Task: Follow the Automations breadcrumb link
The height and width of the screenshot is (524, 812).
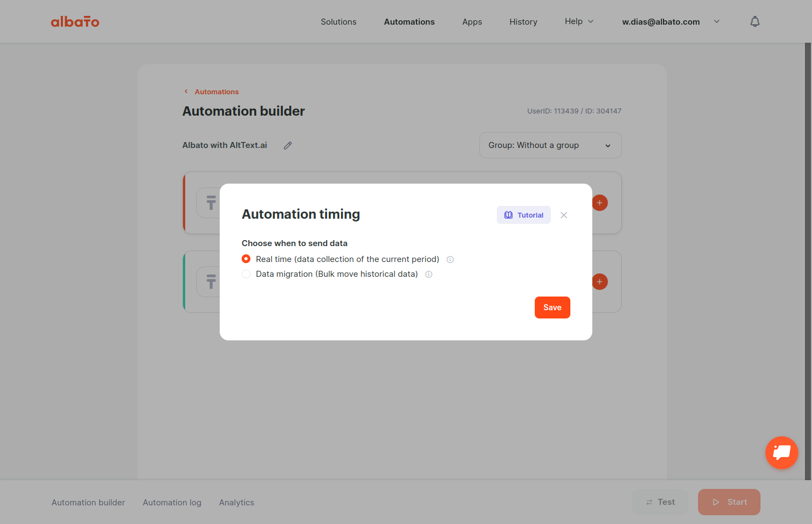Action: coord(217,92)
